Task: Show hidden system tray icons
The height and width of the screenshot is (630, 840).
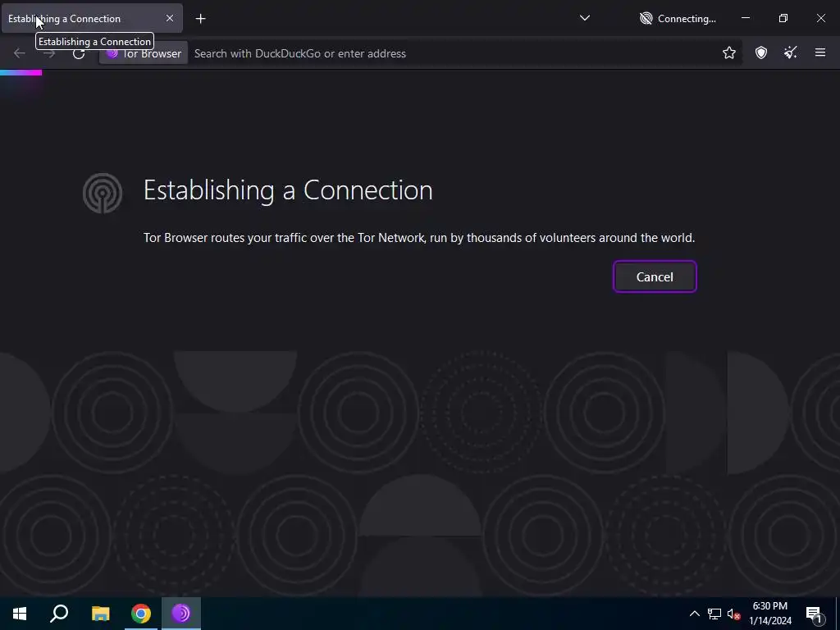Action: [x=694, y=614]
